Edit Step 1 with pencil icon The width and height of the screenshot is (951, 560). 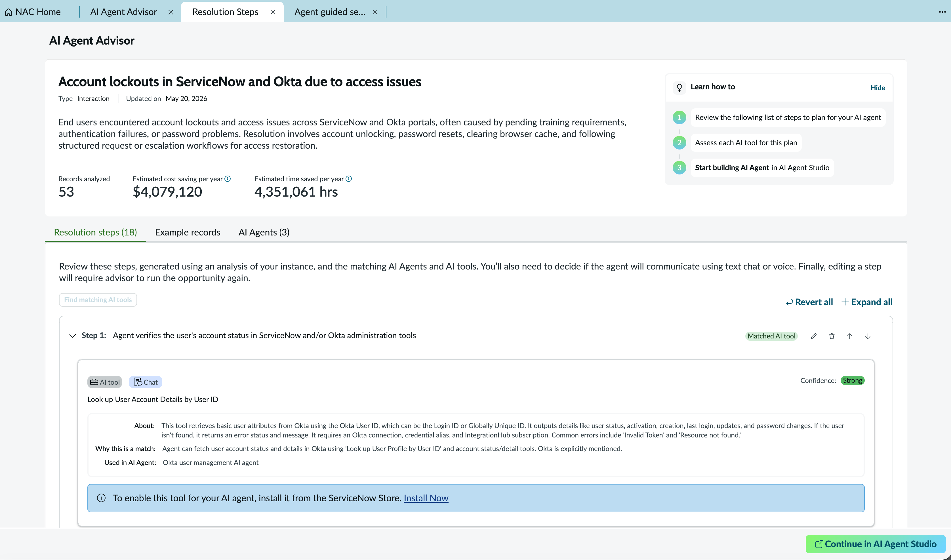(814, 336)
